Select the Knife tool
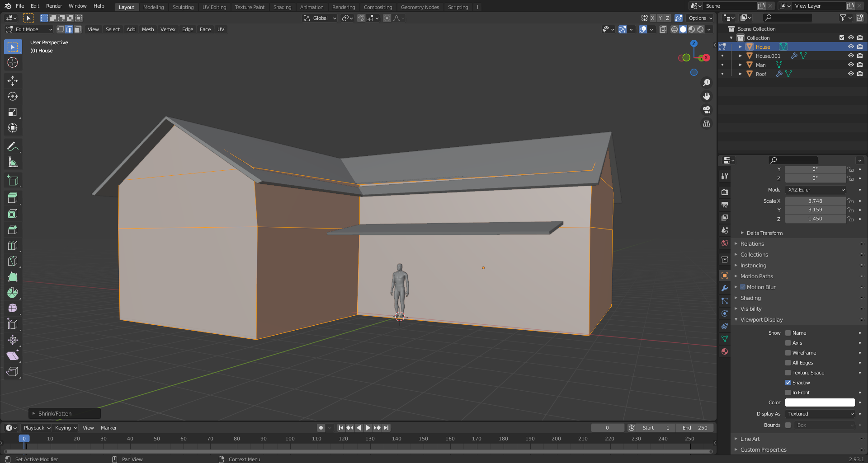The image size is (868, 463). [x=13, y=261]
